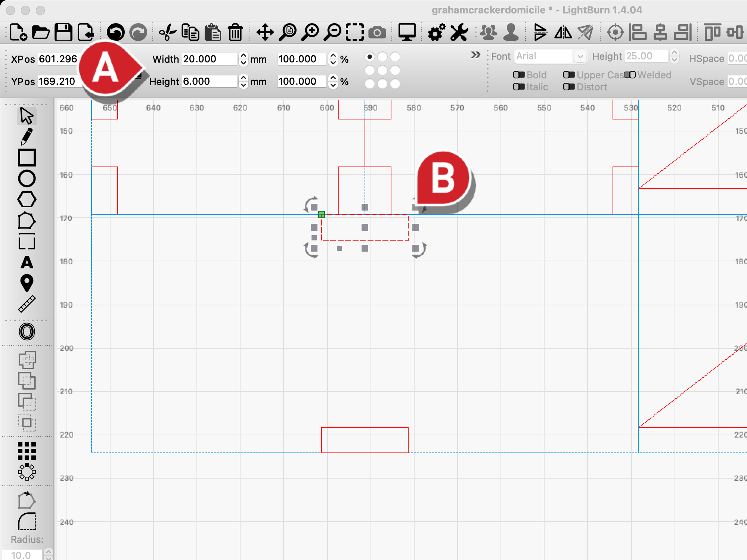Select the Rectangle drawing tool

(x=27, y=158)
